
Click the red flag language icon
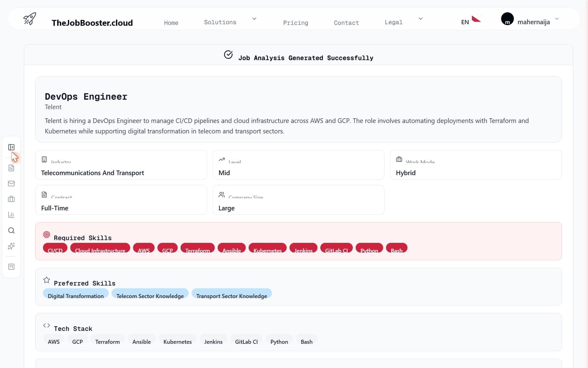(476, 19)
